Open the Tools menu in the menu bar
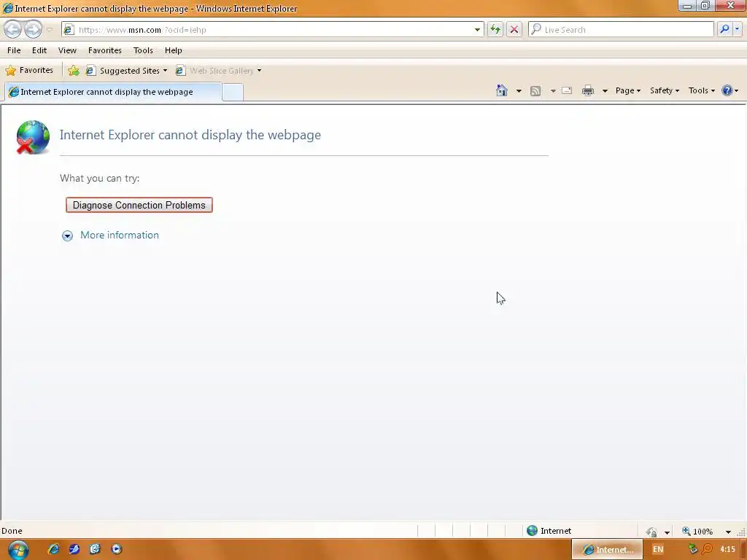Viewport: 747px width, 560px height. coord(143,50)
